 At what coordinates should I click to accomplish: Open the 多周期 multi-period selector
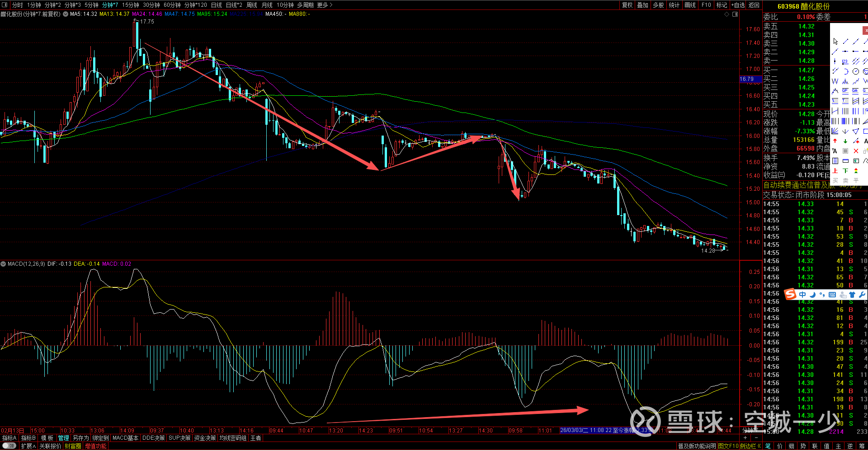click(x=305, y=5)
